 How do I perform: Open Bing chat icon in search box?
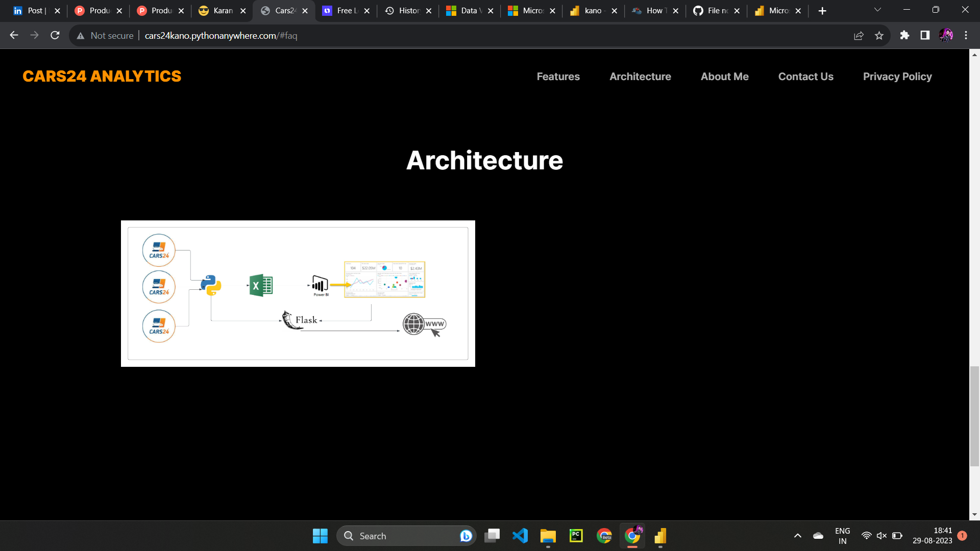click(465, 536)
